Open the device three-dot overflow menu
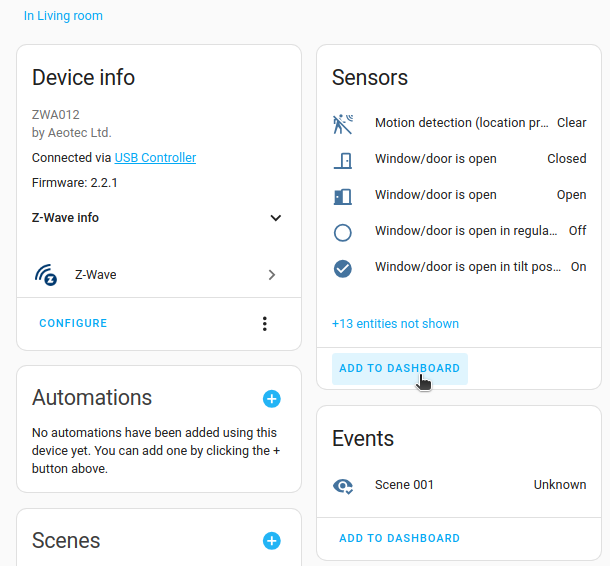610x566 pixels. [x=265, y=324]
